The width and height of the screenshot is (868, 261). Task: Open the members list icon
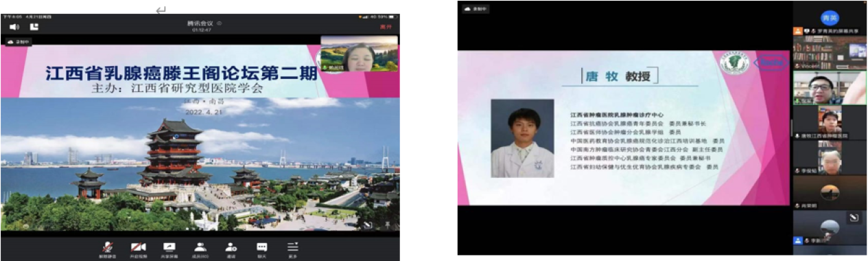click(x=200, y=248)
